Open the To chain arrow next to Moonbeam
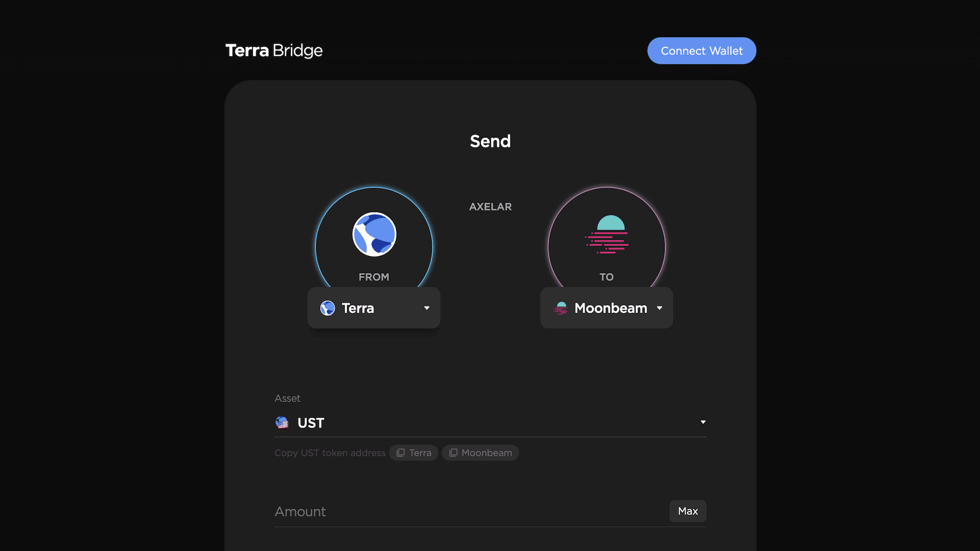980x551 pixels. click(x=659, y=308)
